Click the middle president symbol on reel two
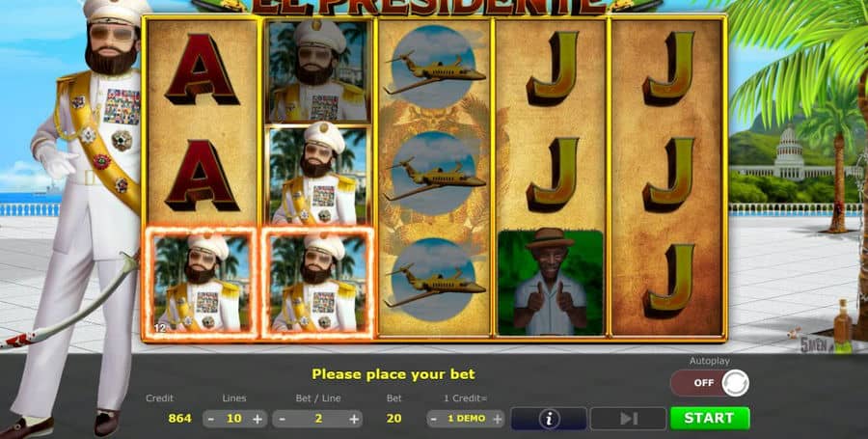868x439 pixels. pos(317,175)
